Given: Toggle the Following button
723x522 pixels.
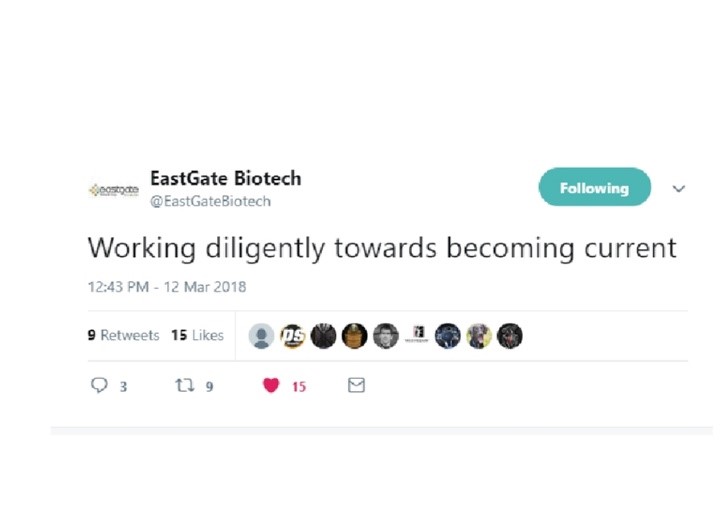Looking at the screenshot, I should tap(594, 188).
